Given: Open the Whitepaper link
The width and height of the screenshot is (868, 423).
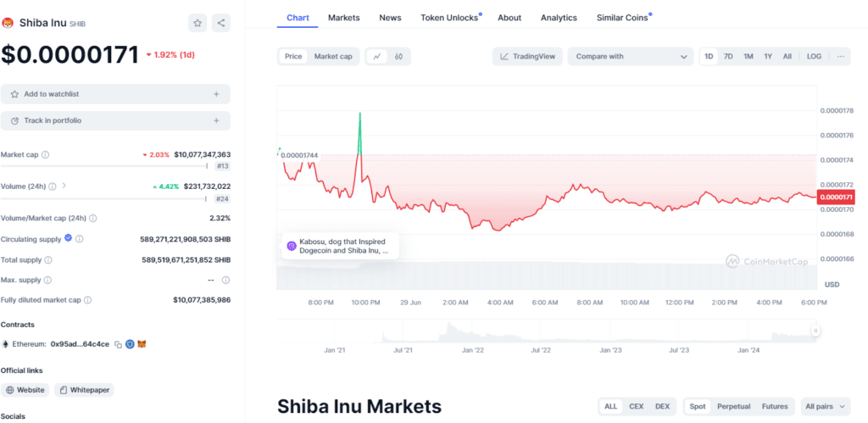Looking at the screenshot, I should [85, 390].
